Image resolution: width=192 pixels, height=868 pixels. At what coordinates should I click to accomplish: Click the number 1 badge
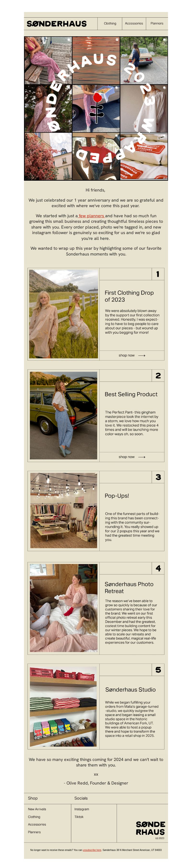pyautogui.click(x=158, y=274)
